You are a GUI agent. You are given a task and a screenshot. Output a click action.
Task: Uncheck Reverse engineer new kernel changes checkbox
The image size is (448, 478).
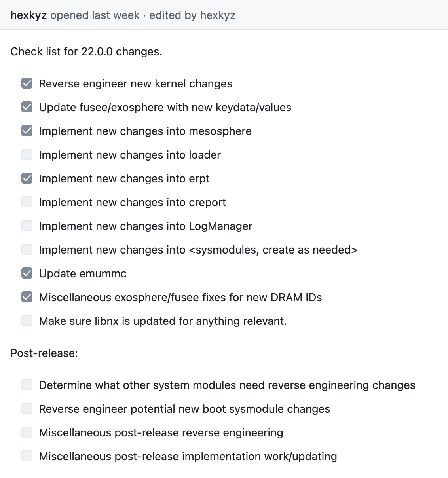27,83
